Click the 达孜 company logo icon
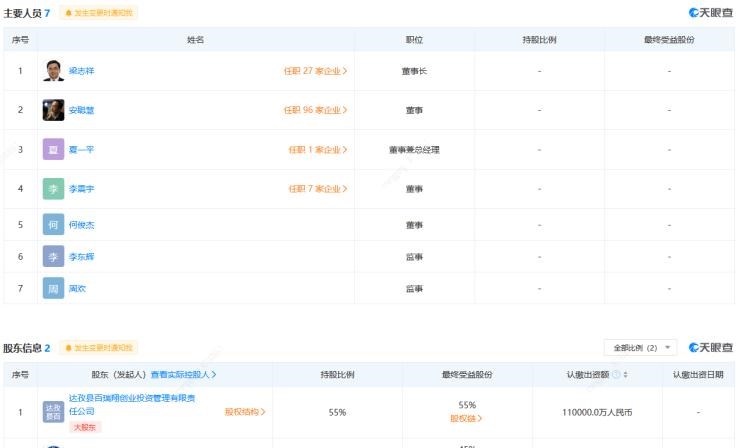The height and width of the screenshot is (448, 744). 53,412
